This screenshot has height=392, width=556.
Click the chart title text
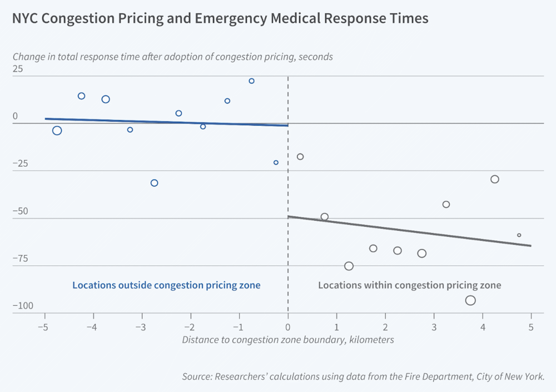click(220, 18)
